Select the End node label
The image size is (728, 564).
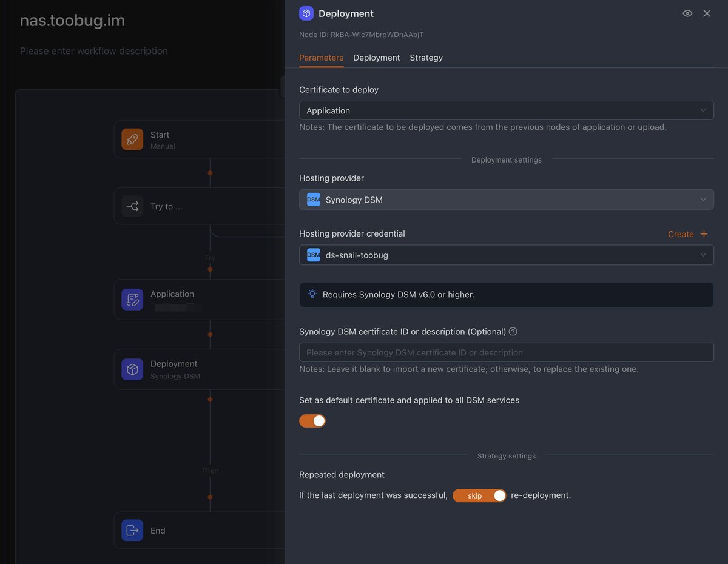coord(158,531)
